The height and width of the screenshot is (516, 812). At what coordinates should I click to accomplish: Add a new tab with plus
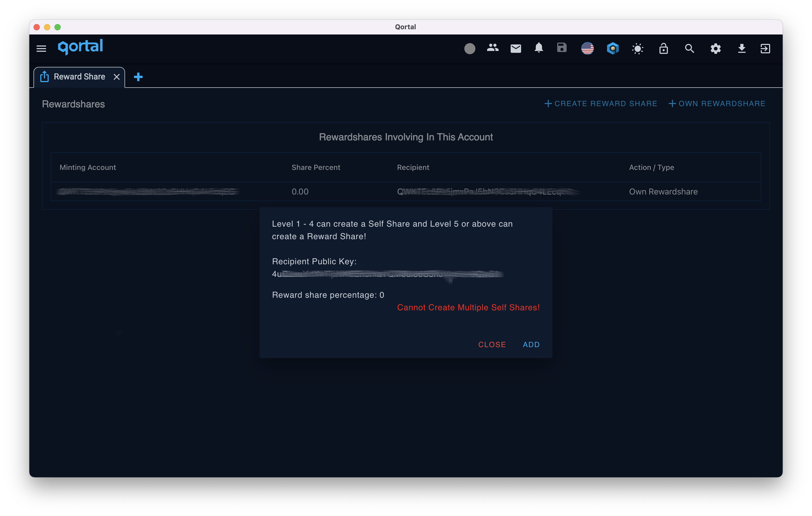[138, 77]
